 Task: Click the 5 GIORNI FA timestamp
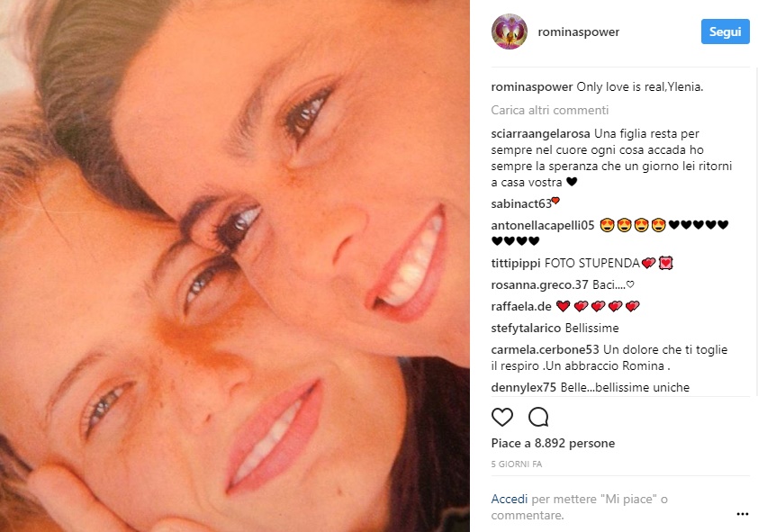(517, 464)
